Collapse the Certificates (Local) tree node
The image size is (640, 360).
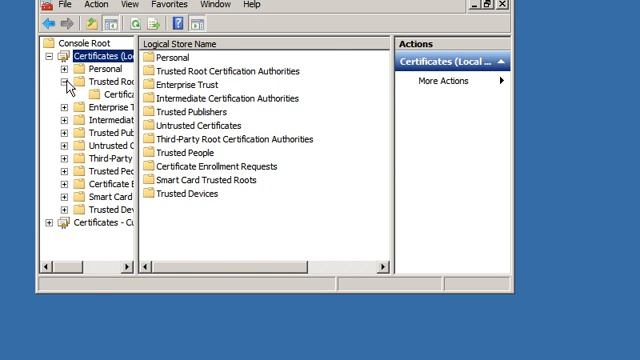click(x=49, y=56)
